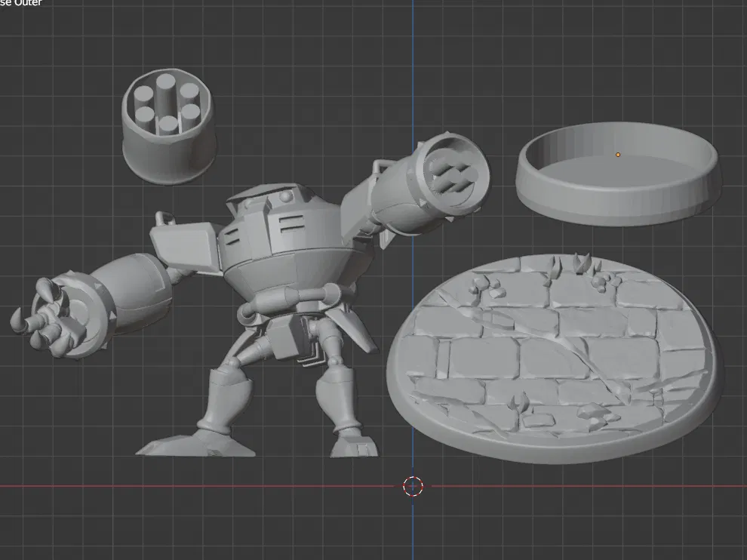Click the orange origin dot on ring
747x560 pixels.
pyautogui.click(x=618, y=155)
